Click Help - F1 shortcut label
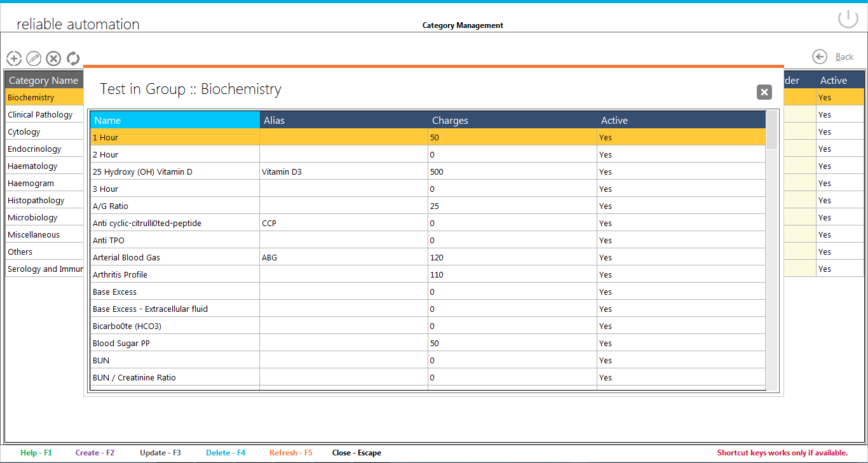The height and width of the screenshot is (463, 868). tap(36, 453)
